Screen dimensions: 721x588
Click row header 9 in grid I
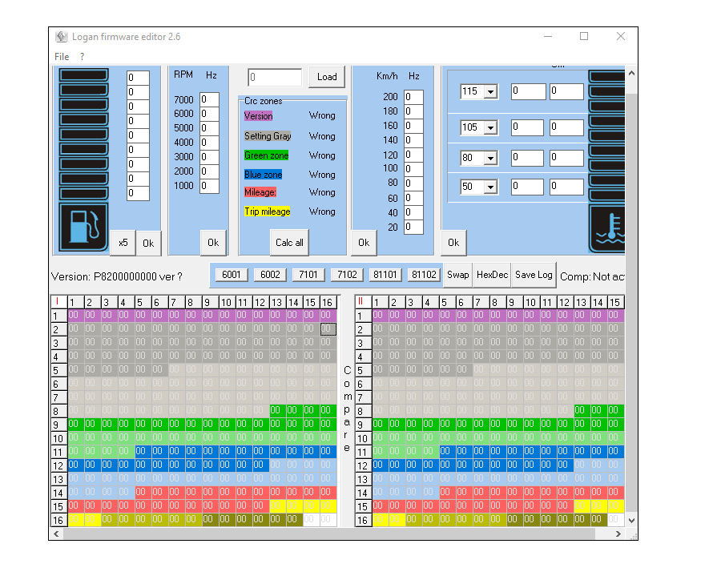(58, 425)
